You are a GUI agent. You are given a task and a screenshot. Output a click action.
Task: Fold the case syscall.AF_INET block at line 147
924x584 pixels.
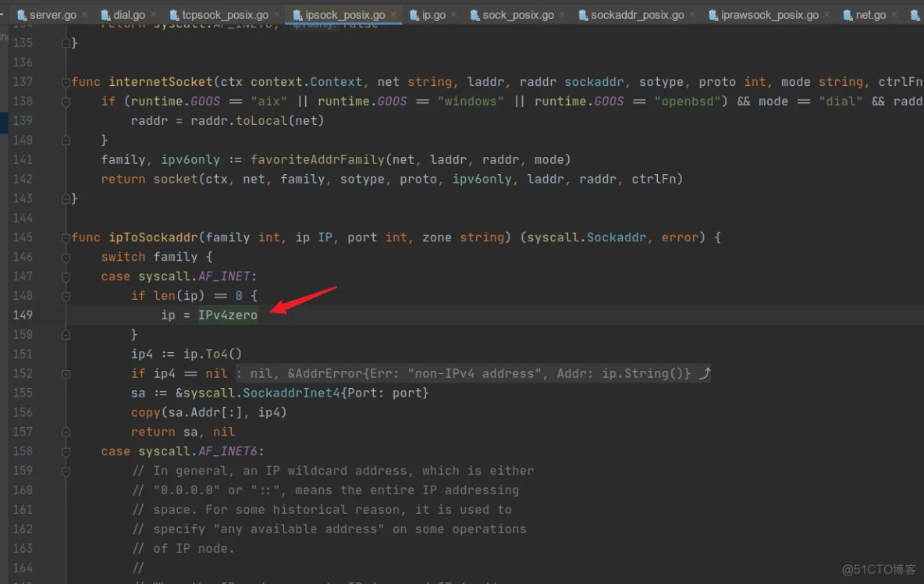click(66, 276)
